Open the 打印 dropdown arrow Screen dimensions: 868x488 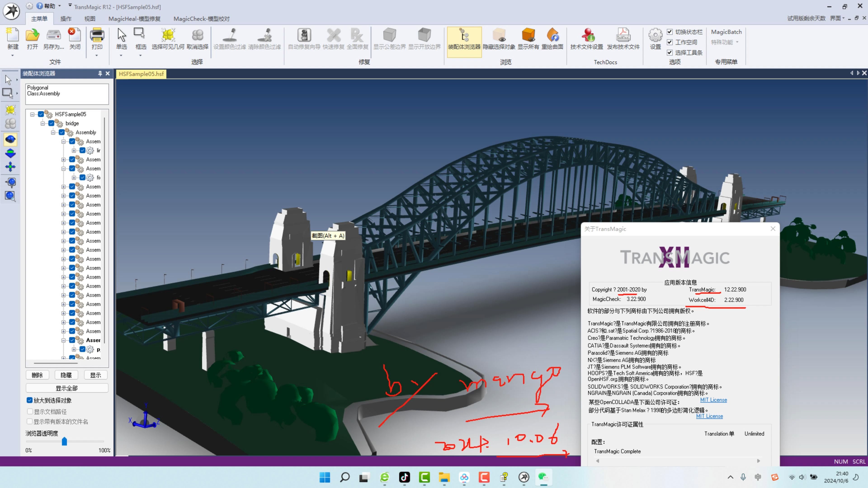pos(96,55)
